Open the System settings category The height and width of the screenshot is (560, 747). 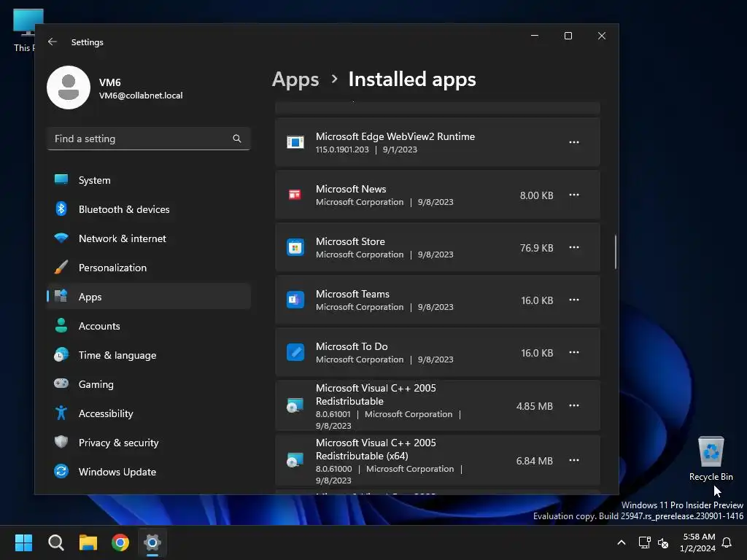click(x=149, y=180)
